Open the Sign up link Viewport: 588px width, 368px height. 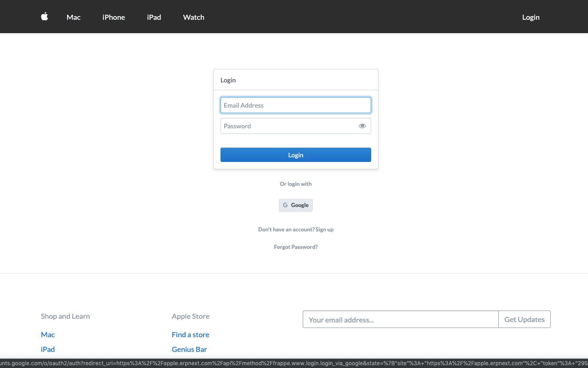click(x=324, y=230)
